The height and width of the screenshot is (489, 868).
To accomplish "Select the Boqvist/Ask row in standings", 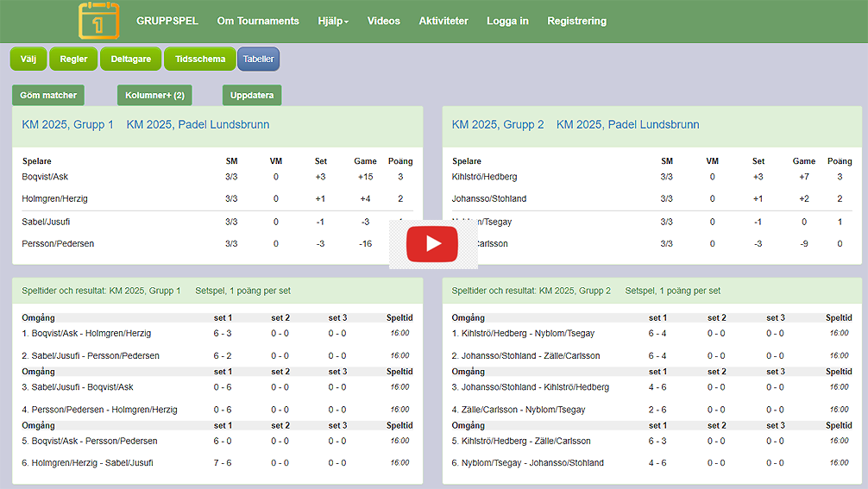I will click(45, 177).
